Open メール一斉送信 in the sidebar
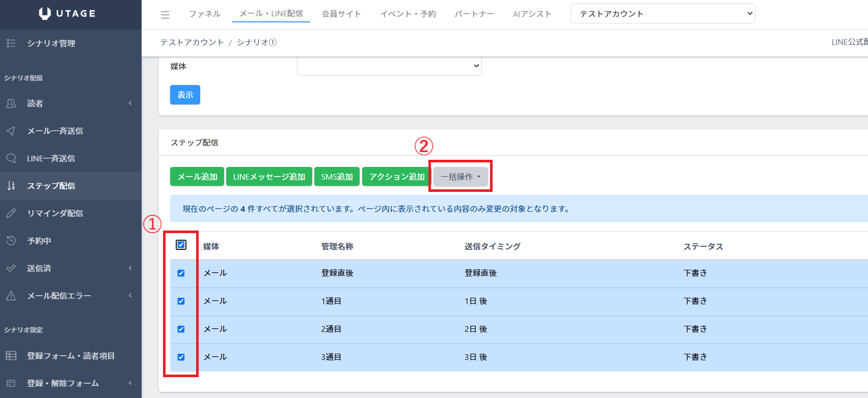 [71, 131]
